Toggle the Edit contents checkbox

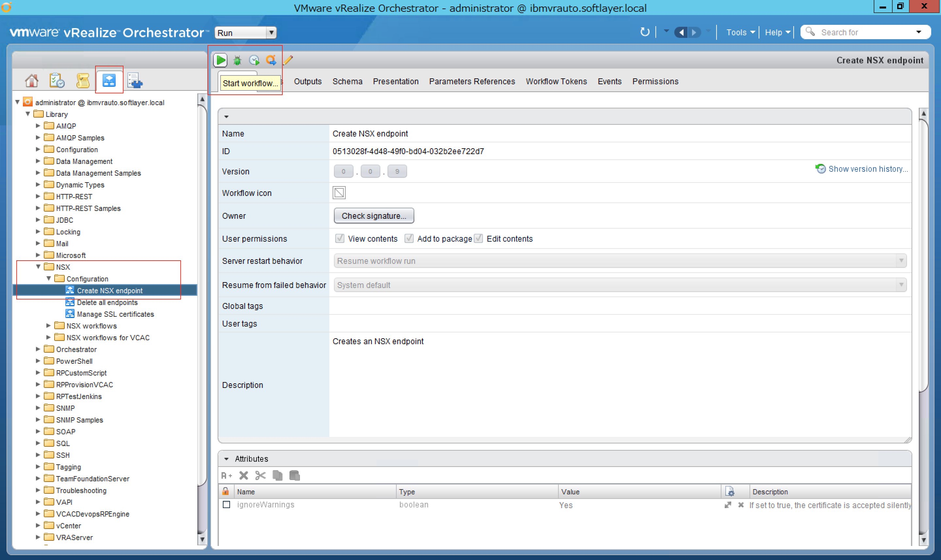pyautogui.click(x=478, y=238)
